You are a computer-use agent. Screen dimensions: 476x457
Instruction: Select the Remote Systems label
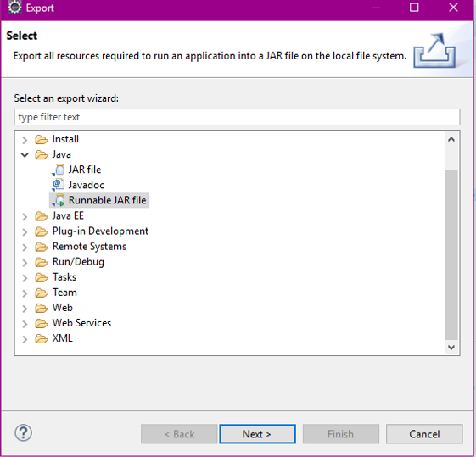[x=89, y=246]
